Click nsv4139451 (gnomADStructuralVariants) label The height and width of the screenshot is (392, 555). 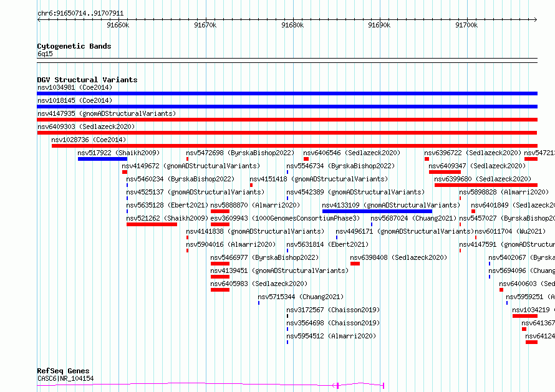click(279, 270)
